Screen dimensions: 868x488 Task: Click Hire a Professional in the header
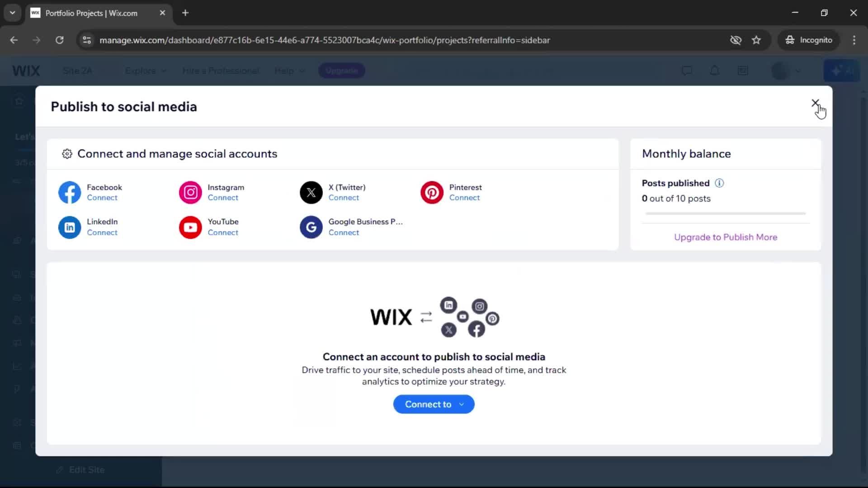pos(221,71)
